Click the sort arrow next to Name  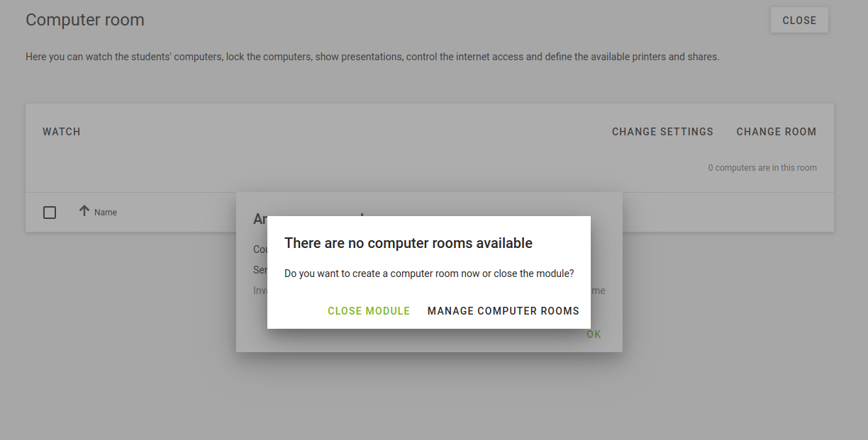(84, 211)
